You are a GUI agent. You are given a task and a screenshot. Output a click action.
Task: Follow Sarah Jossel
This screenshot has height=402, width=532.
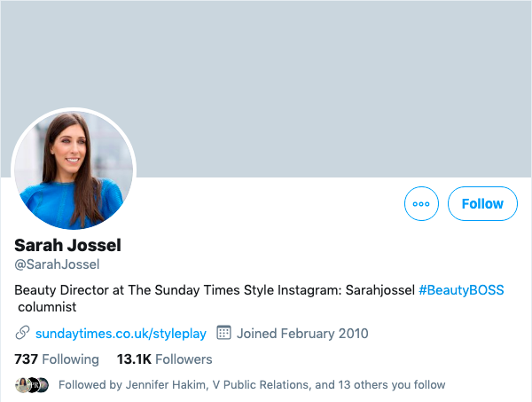tap(482, 203)
